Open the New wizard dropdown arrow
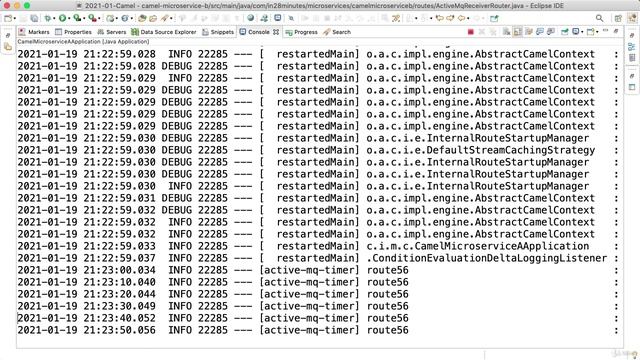 [x=15, y=19]
